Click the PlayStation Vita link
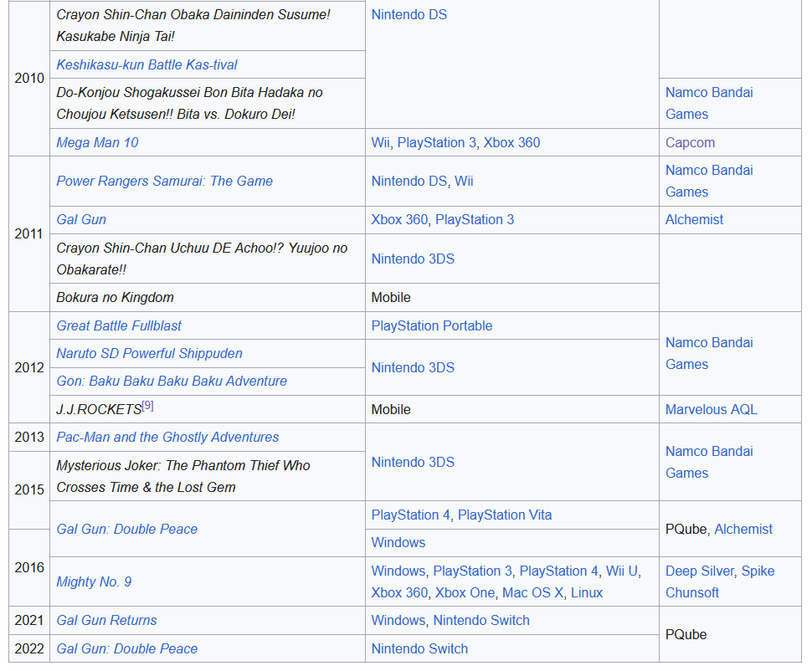 pyautogui.click(x=505, y=515)
